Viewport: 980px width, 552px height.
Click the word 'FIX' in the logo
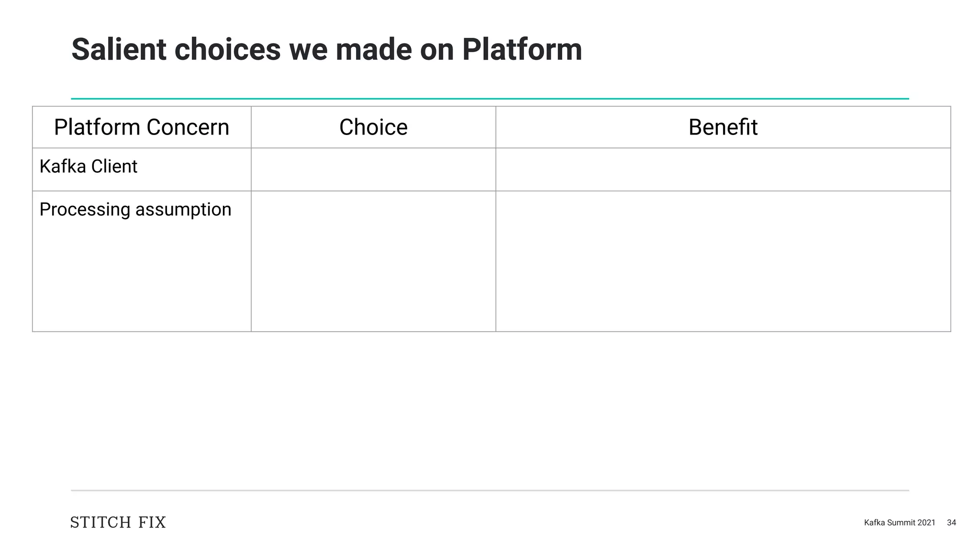click(152, 522)
